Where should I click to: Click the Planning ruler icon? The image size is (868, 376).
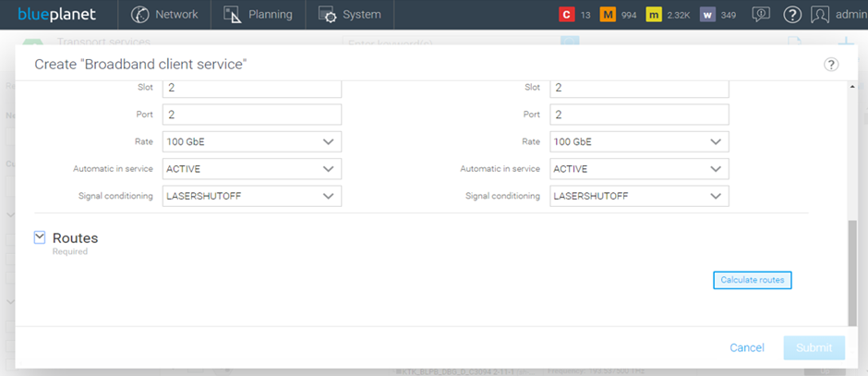[233, 15]
